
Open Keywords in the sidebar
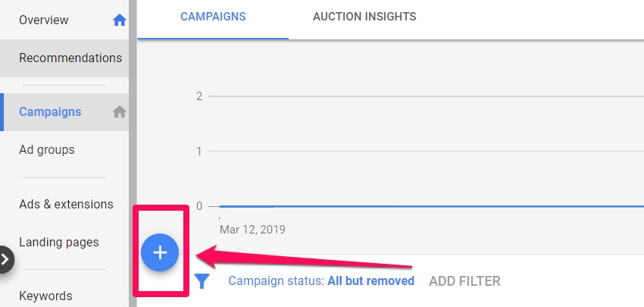(x=45, y=296)
